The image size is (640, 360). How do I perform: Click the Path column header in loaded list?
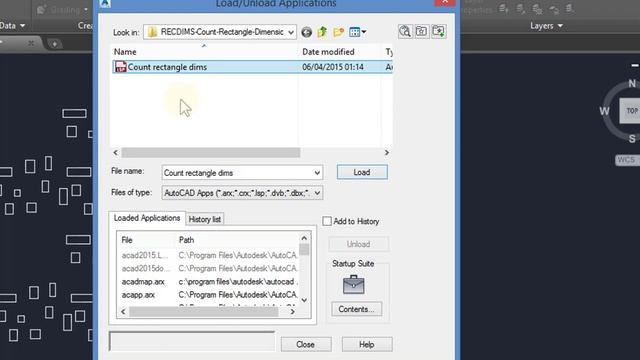(x=237, y=240)
